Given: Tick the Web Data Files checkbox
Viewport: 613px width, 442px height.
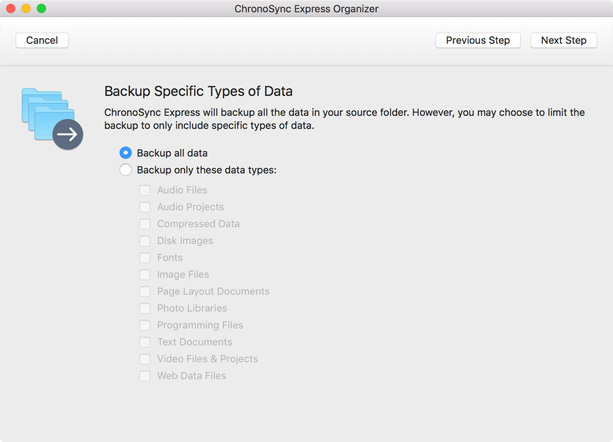Looking at the screenshot, I should 145,376.
